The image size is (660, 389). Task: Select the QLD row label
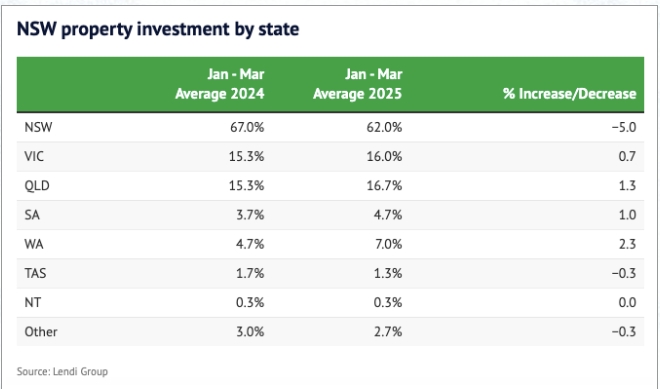(x=37, y=186)
